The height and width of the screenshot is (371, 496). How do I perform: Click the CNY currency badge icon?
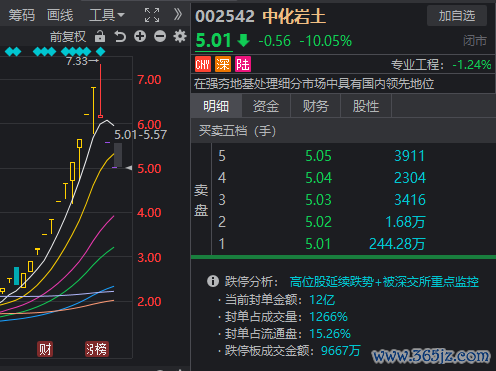pos(203,64)
